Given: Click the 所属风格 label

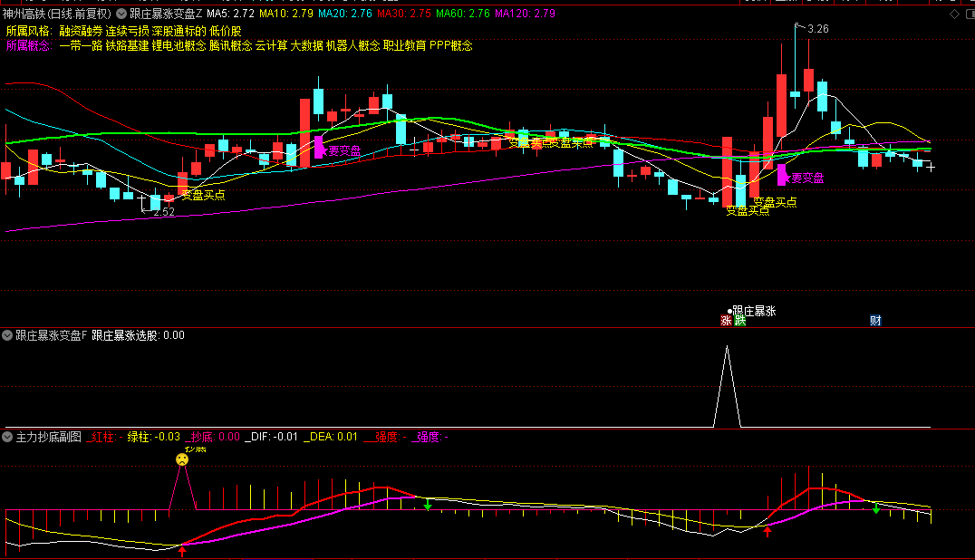Looking at the screenshot, I should [x=29, y=31].
